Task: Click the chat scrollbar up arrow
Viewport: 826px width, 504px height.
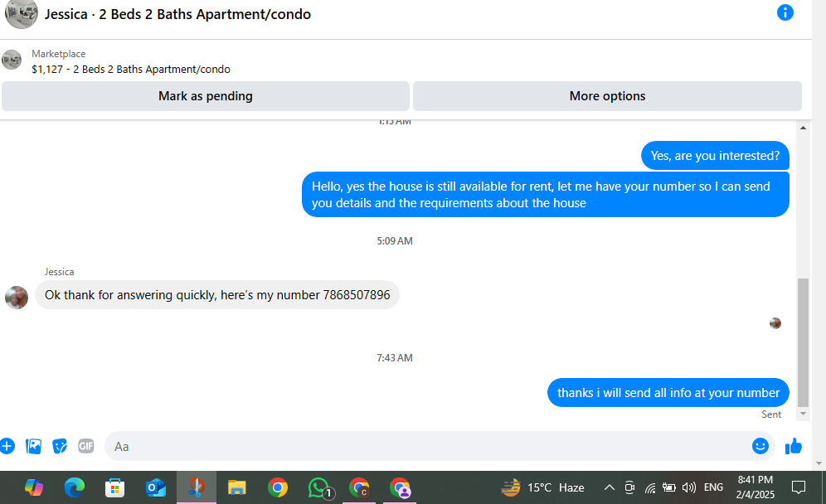Action: [803, 128]
